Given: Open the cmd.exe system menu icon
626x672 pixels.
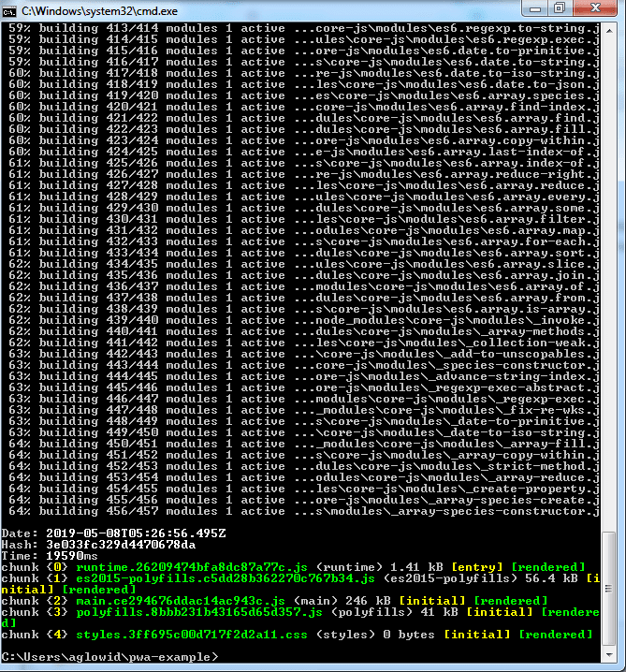Looking at the screenshot, I should (9, 11).
